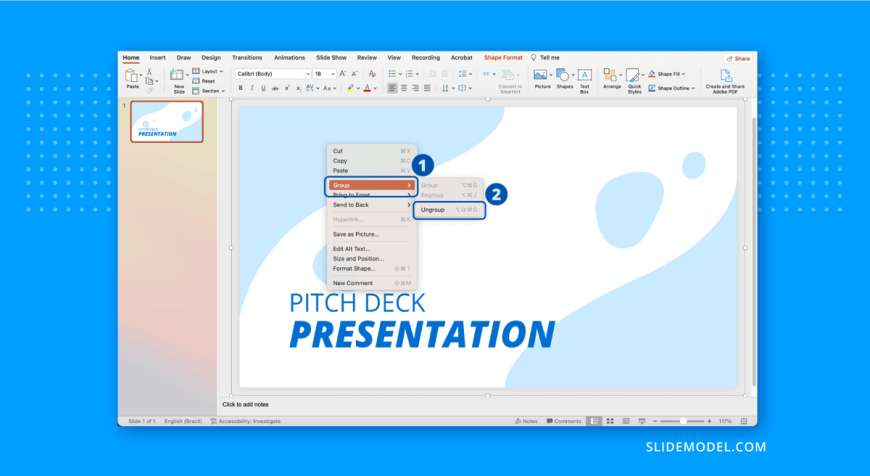
Task: Click Accessibility: Investigate in status bar
Action: click(246, 422)
